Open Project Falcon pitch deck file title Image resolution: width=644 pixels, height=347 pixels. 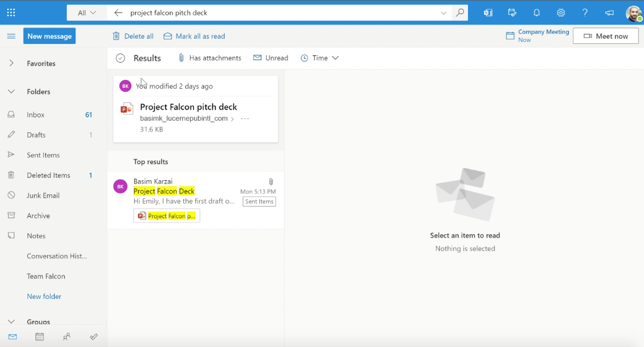189,107
